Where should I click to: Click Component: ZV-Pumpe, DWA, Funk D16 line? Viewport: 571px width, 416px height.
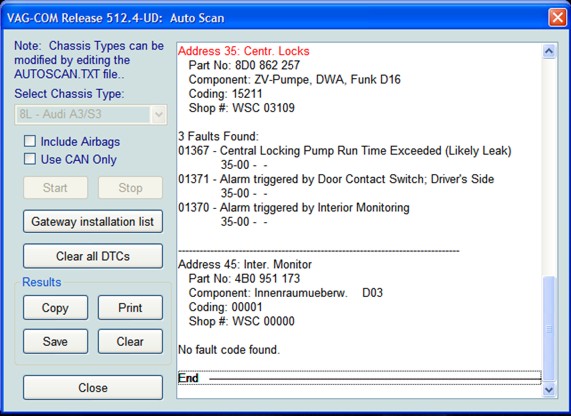tap(294, 79)
